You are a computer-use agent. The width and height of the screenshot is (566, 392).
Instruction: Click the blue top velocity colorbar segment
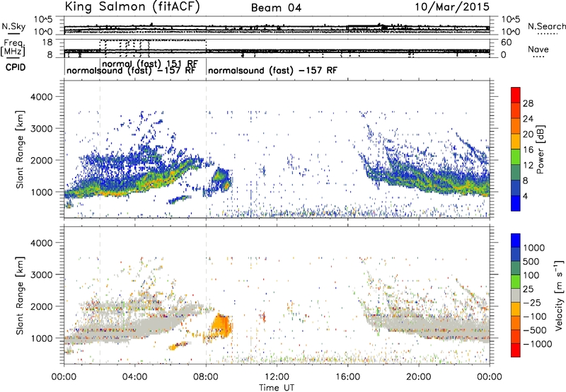pos(516,241)
